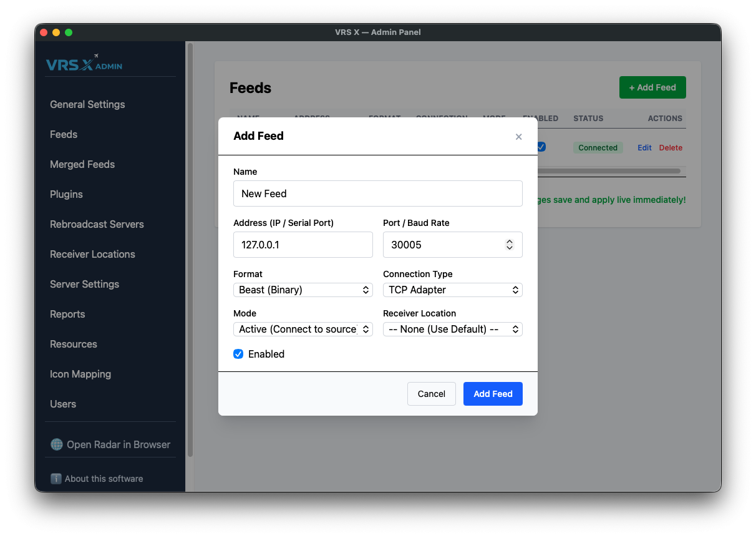Toggle the feed row's Enabled checkbox

(x=541, y=147)
